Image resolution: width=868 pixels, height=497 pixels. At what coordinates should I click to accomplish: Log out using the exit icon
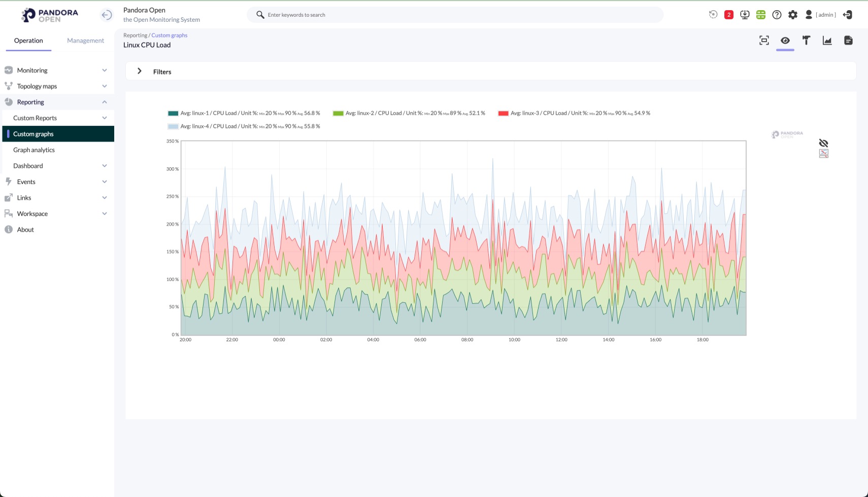(847, 15)
